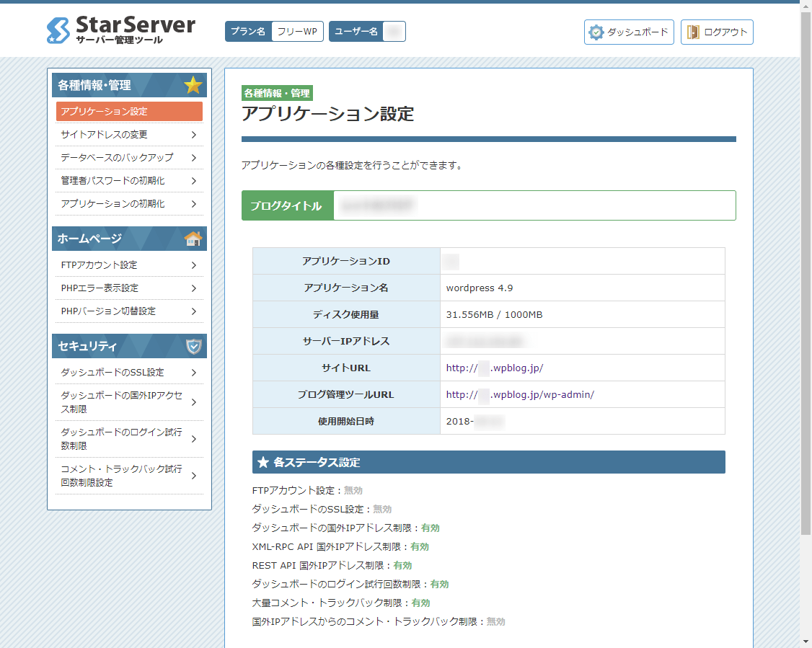The width and height of the screenshot is (812, 648).
Task: Click the house icon in ホームページ header
Action: [193, 239]
